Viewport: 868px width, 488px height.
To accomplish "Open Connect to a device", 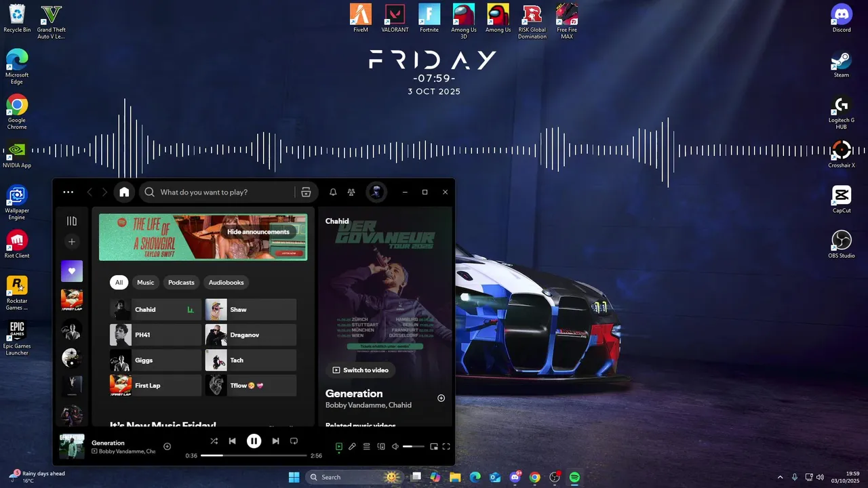I will [380, 447].
